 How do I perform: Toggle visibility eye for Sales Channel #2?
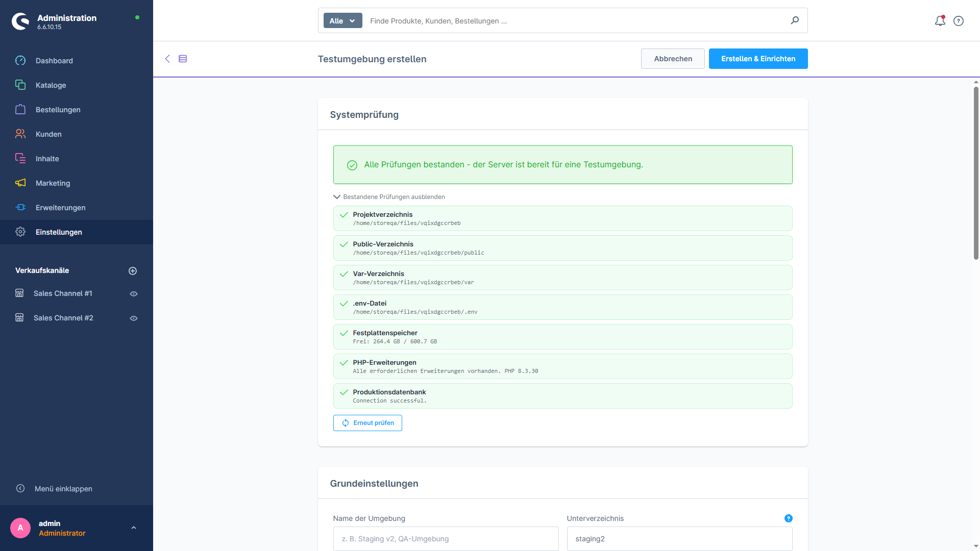[134, 318]
